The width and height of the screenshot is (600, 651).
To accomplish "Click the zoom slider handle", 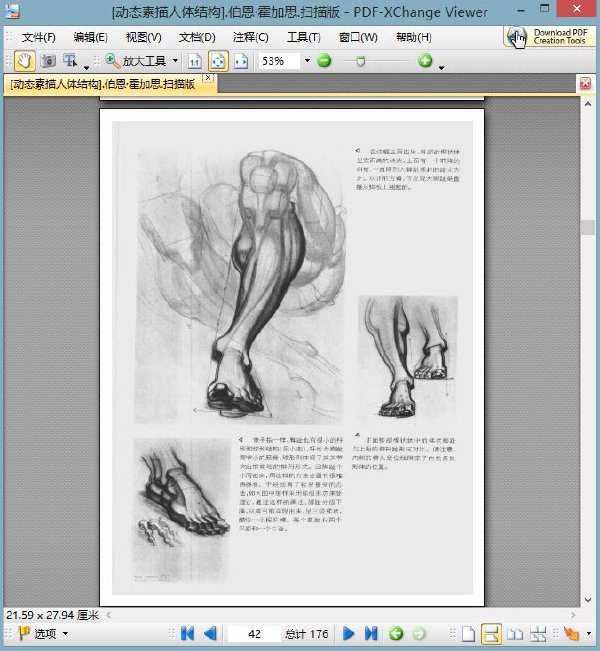I will (x=361, y=62).
